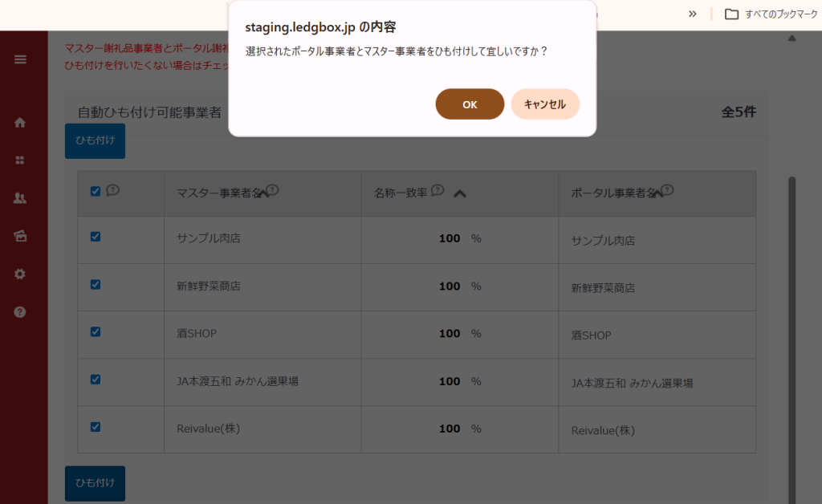Viewport: 822px width, 504px height.
Task: Click the gift card icon in the sidebar
Action: click(20, 236)
